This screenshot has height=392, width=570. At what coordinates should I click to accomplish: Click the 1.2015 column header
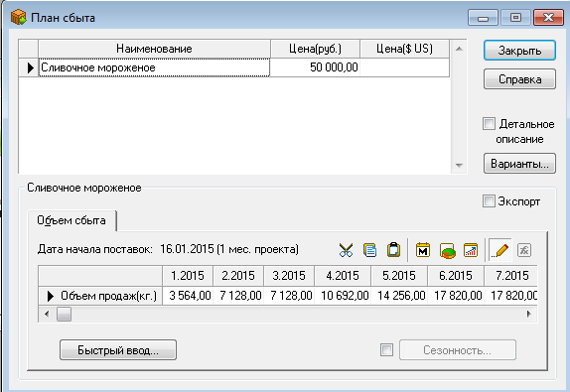(x=188, y=276)
